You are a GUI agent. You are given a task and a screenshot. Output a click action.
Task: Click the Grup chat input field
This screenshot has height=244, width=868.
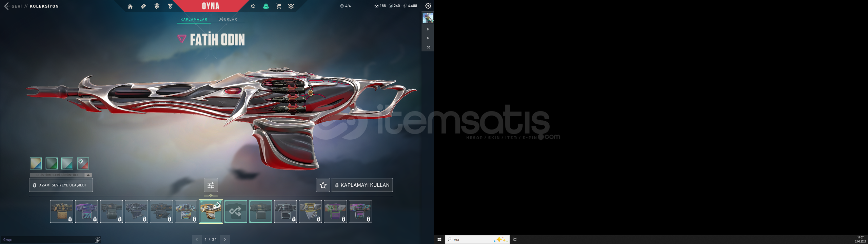click(x=47, y=240)
